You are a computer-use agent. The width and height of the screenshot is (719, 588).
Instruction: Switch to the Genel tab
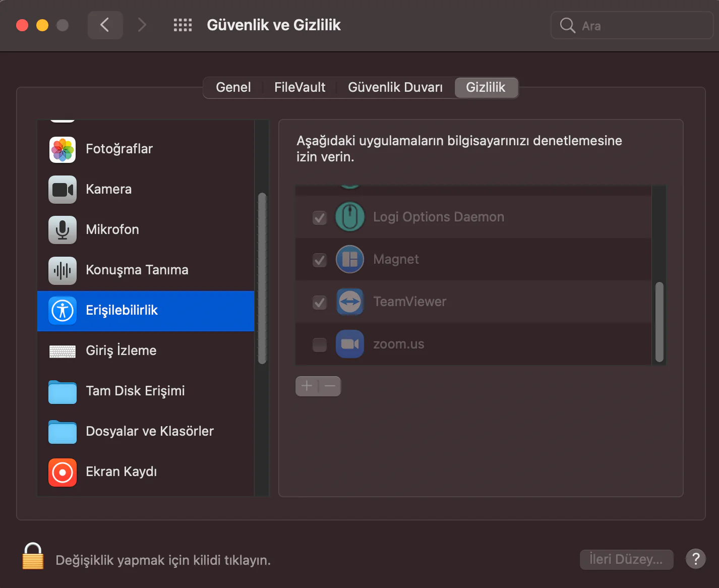point(233,87)
